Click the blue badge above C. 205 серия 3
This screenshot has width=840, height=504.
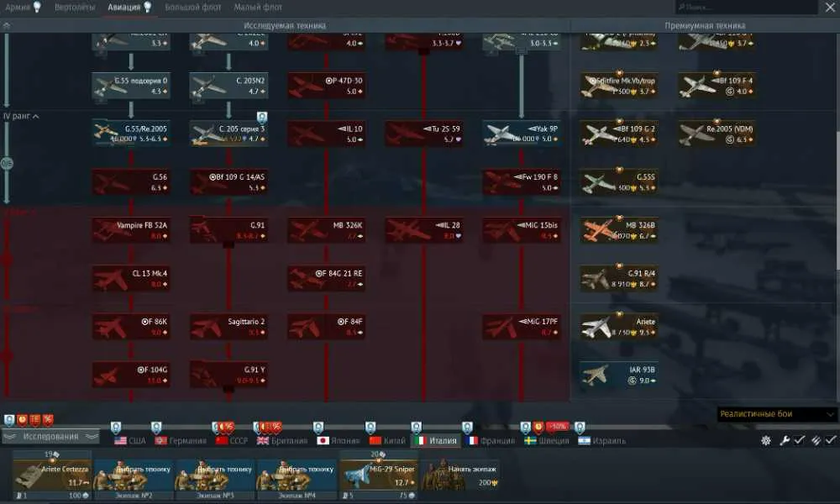click(x=261, y=117)
